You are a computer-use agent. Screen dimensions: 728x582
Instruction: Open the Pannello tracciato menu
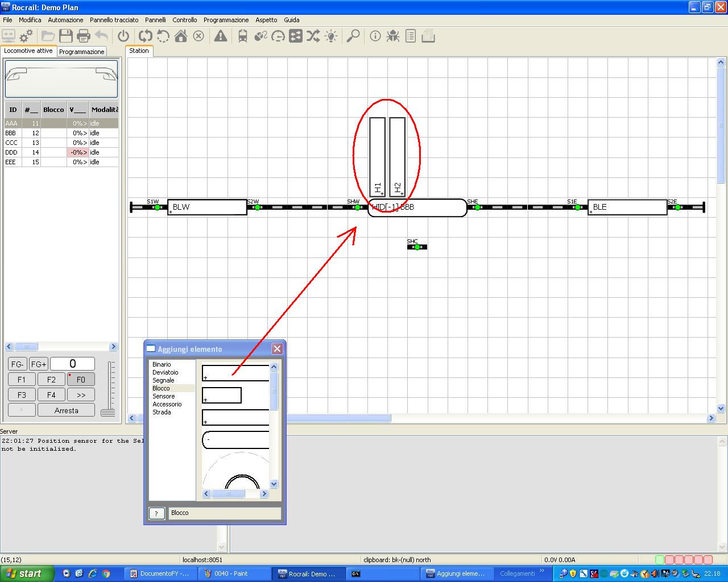114,20
